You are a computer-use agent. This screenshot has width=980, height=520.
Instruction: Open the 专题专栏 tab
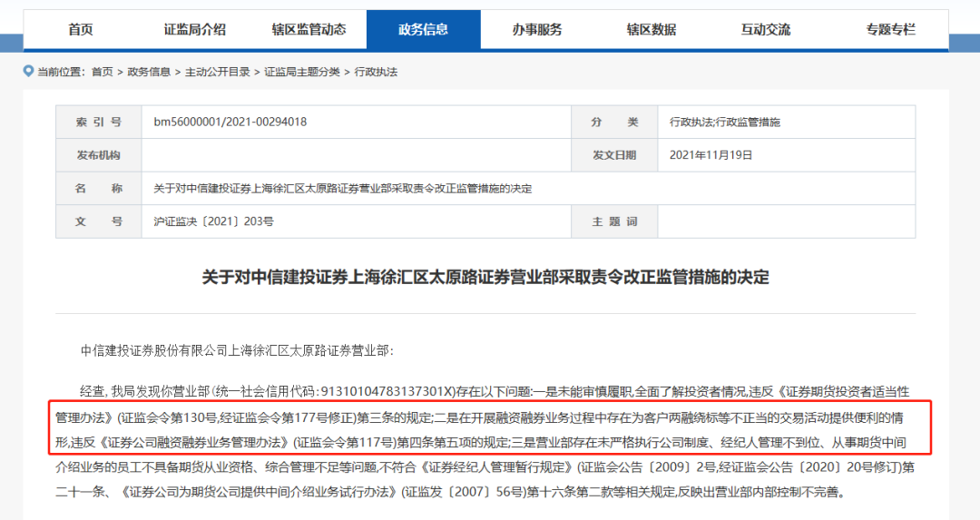point(891,29)
